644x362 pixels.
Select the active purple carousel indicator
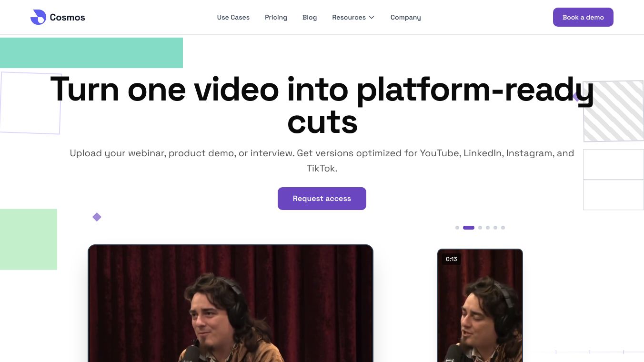(x=469, y=228)
